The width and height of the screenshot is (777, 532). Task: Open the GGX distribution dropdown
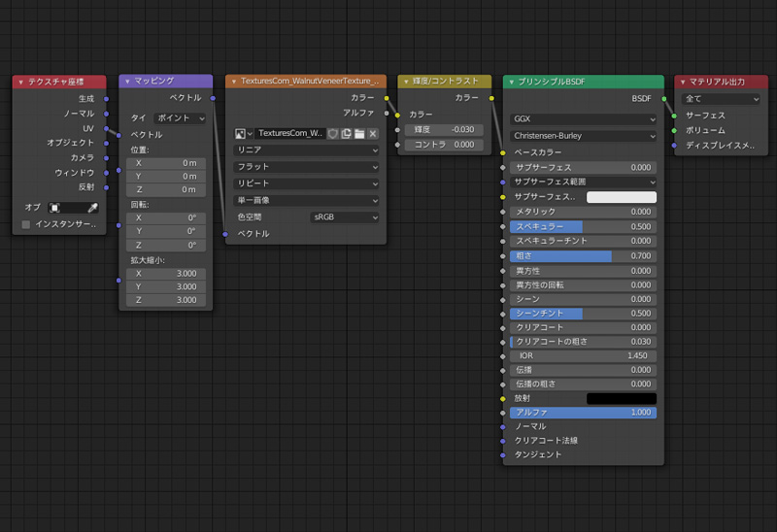(584, 119)
